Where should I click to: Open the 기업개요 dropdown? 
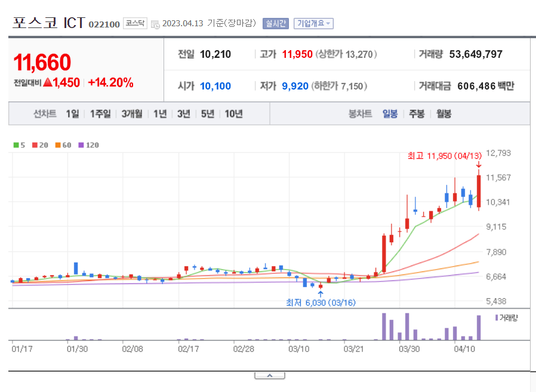tap(313, 24)
